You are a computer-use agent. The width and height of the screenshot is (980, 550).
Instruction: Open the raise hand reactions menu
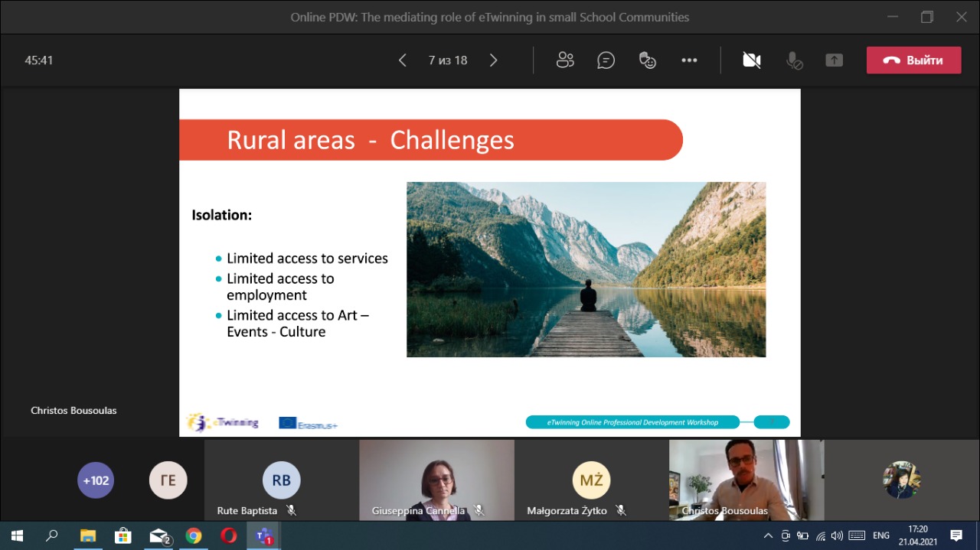pos(648,60)
